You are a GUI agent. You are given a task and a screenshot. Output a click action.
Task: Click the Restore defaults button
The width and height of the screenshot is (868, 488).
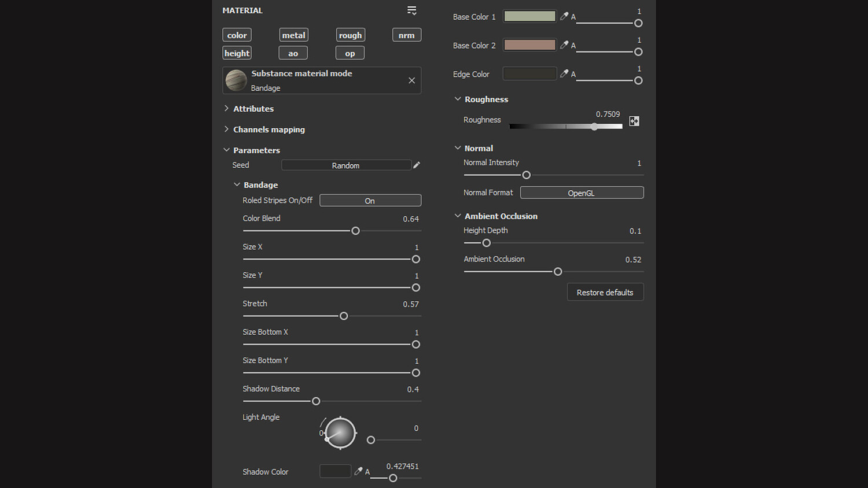coord(605,293)
